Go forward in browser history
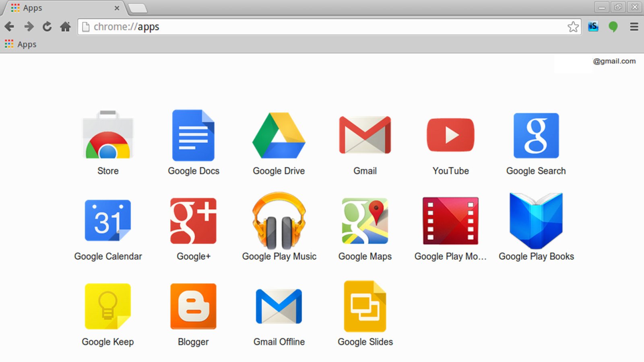This screenshot has width=644, height=362. [x=28, y=27]
